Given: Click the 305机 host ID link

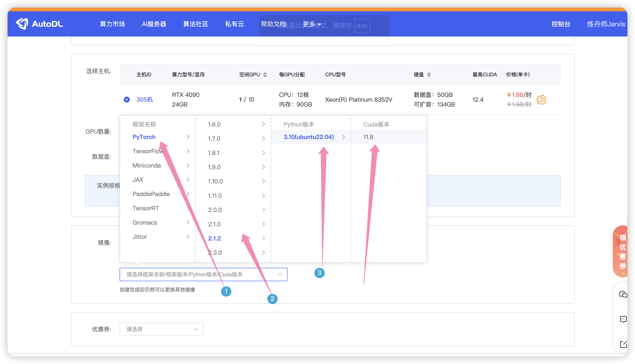Looking at the screenshot, I should [x=144, y=100].
